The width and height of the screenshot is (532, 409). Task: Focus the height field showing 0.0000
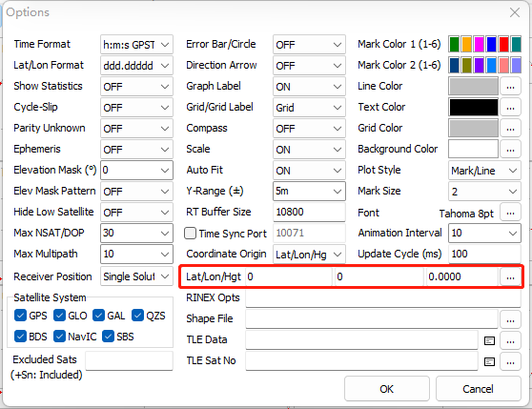click(462, 277)
